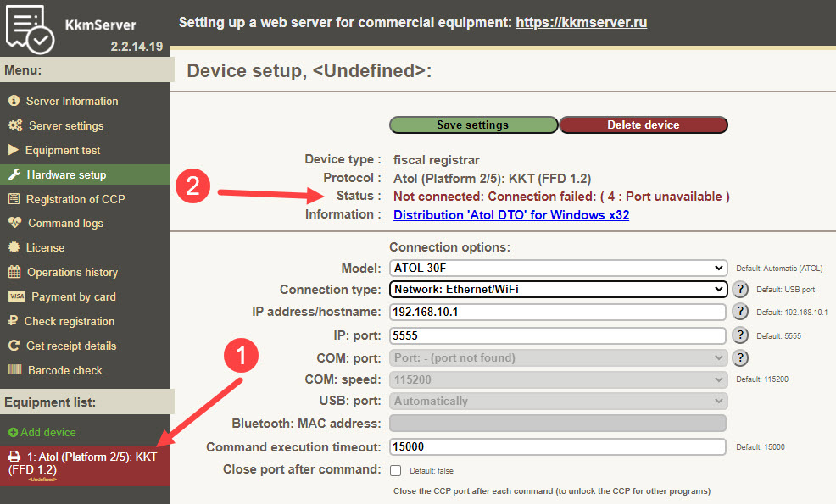
Task: Click the Operations history calendar icon
Action: point(14,272)
